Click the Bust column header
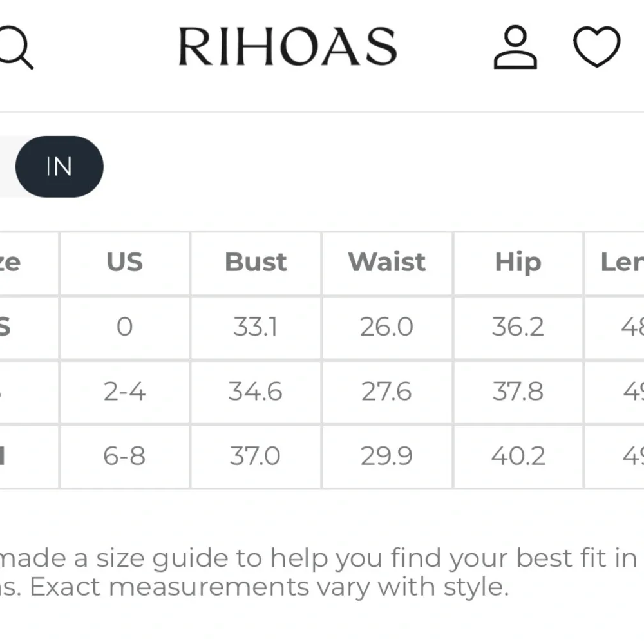This screenshot has width=644, height=644. click(255, 263)
